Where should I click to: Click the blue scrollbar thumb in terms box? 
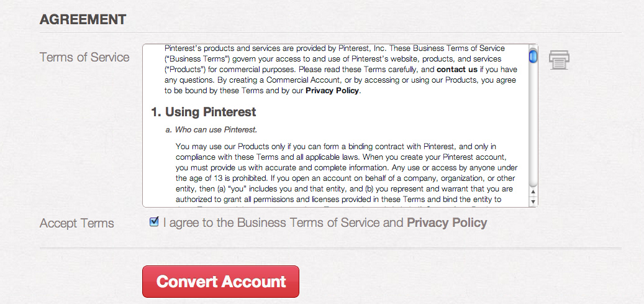tap(533, 57)
